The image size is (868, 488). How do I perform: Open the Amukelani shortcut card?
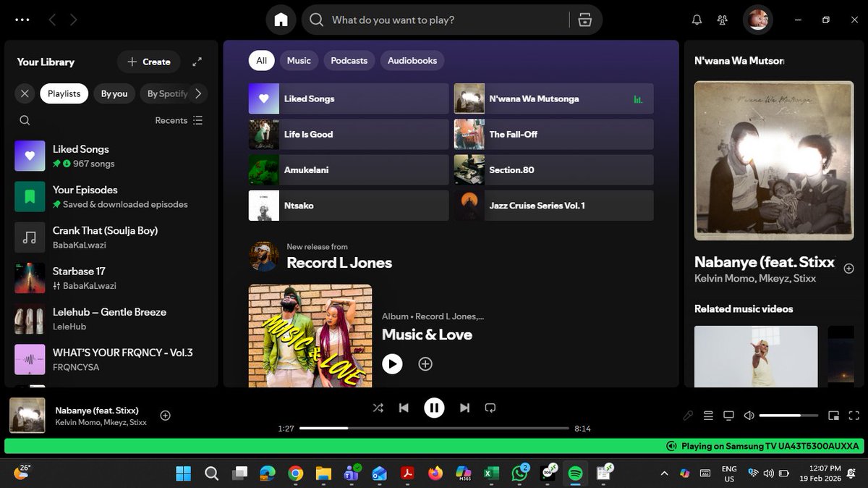point(349,169)
